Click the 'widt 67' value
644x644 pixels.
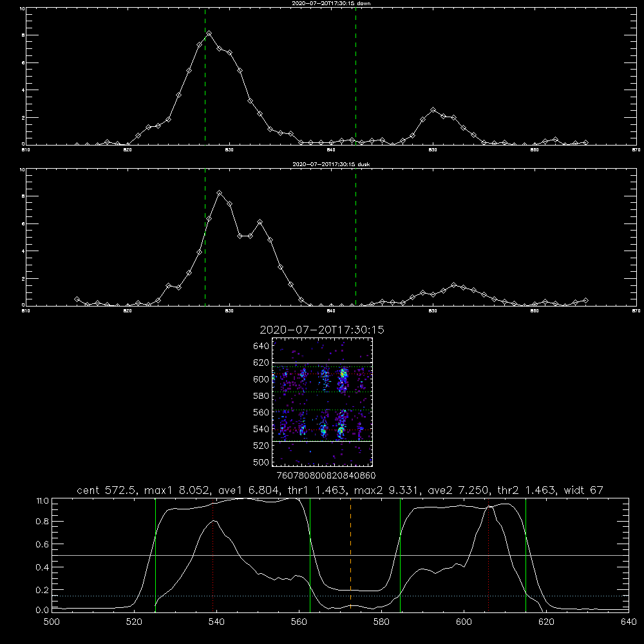(x=583, y=490)
